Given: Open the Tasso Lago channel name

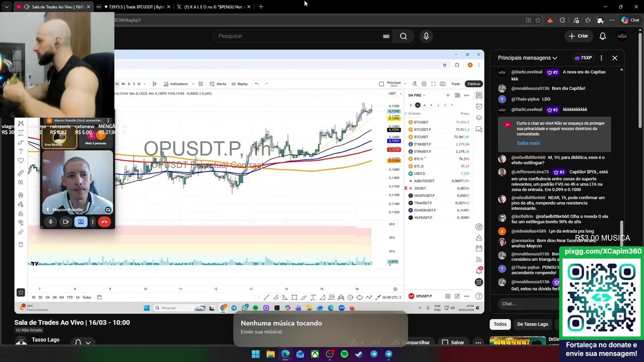Looking at the screenshot, I should tap(45, 340).
